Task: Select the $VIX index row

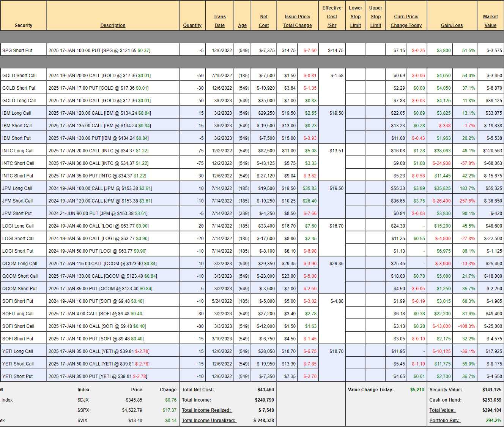Action: tap(83, 421)
